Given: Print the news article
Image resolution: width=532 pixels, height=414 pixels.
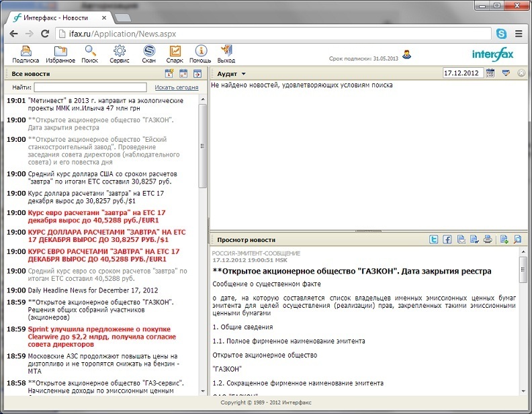Looking at the screenshot, I should point(488,239).
